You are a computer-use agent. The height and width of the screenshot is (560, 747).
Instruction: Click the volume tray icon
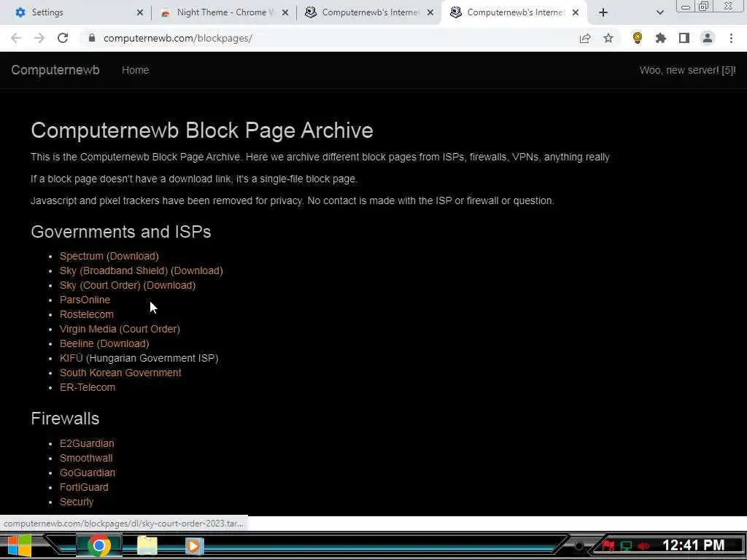point(643,545)
